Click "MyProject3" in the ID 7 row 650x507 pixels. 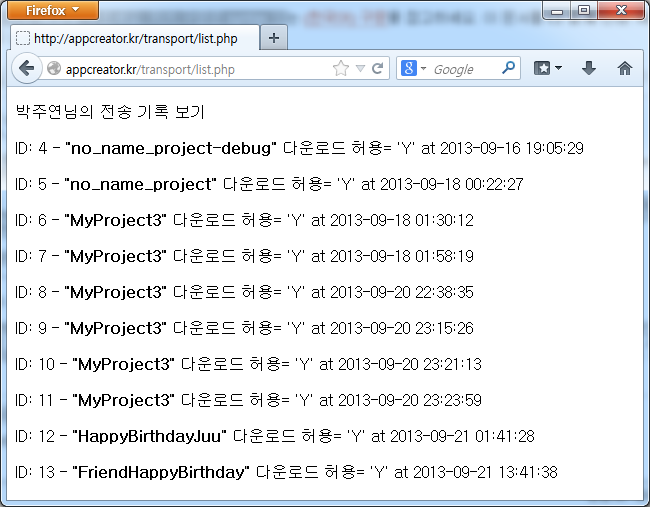tap(115, 256)
